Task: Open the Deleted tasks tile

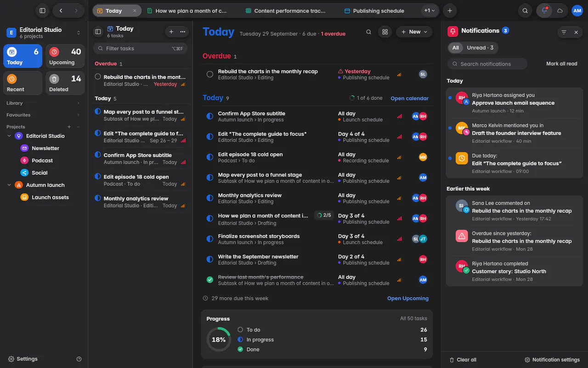Action: (65, 83)
